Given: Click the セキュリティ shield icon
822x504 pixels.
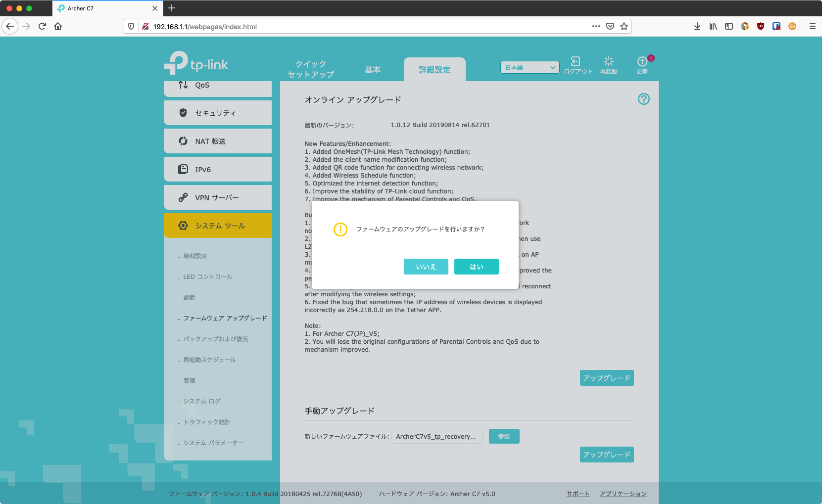Looking at the screenshot, I should pyautogui.click(x=183, y=113).
